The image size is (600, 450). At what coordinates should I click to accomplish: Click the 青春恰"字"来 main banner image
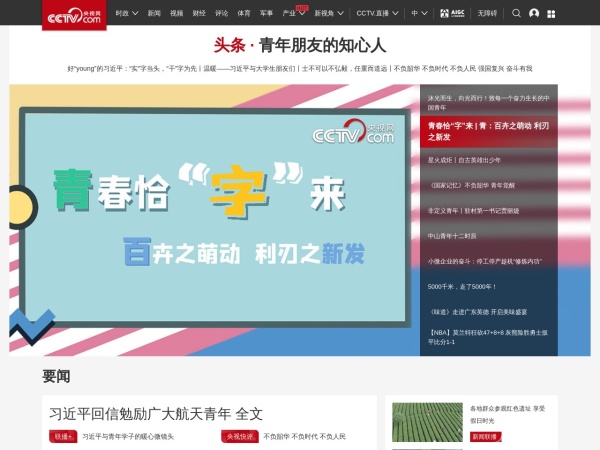214,220
